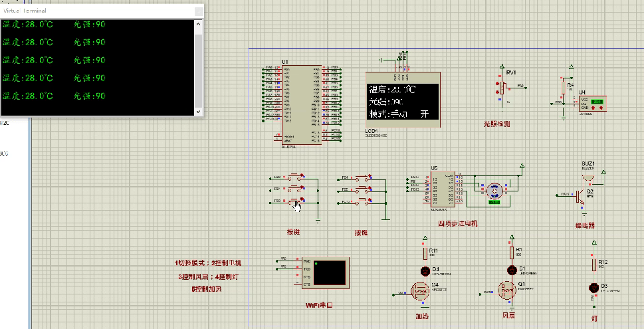Close the Virtual Terminal window
The width and height of the screenshot is (644, 329).
198,11
